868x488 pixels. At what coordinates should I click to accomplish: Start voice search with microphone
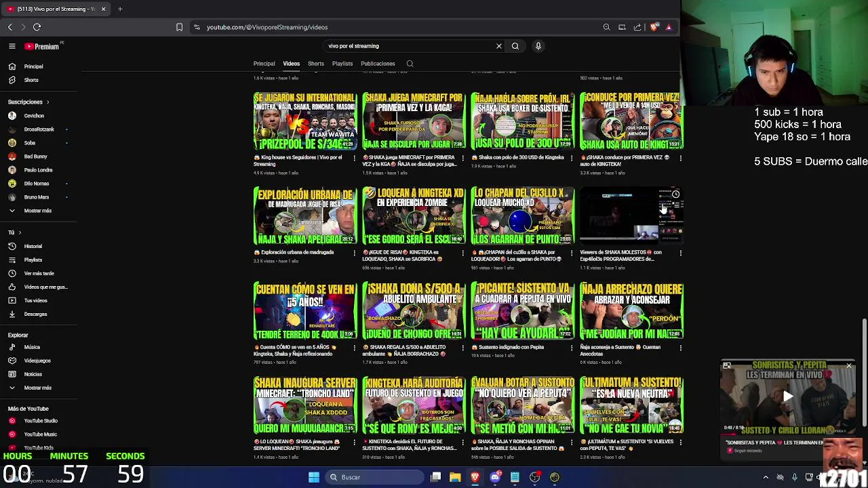(538, 46)
